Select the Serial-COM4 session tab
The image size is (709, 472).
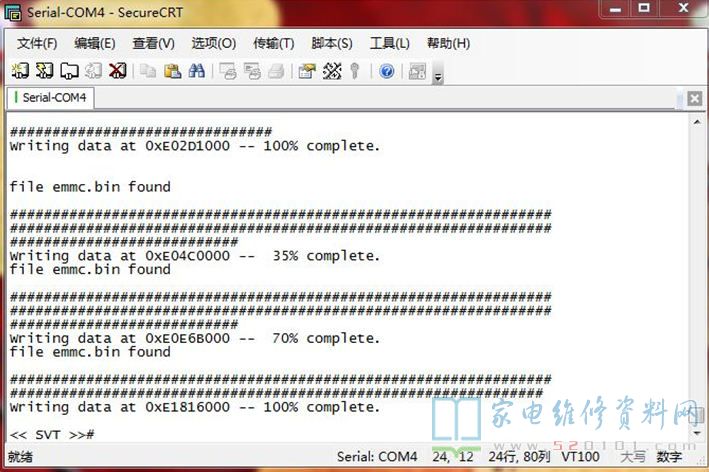tap(50, 98)
